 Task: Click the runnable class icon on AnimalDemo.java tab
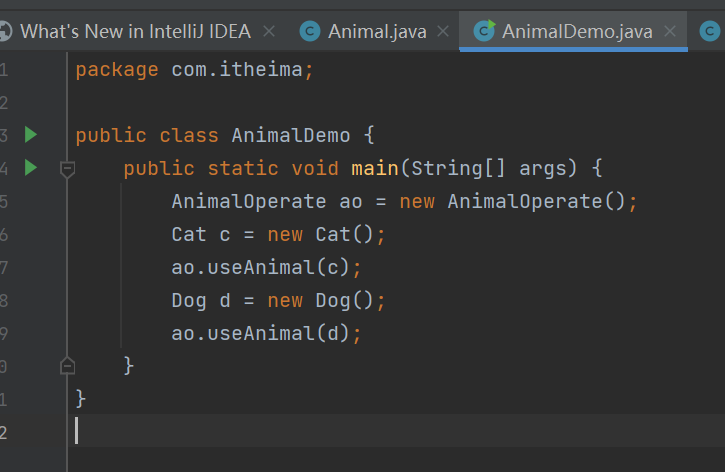click(x=485, y=32)
